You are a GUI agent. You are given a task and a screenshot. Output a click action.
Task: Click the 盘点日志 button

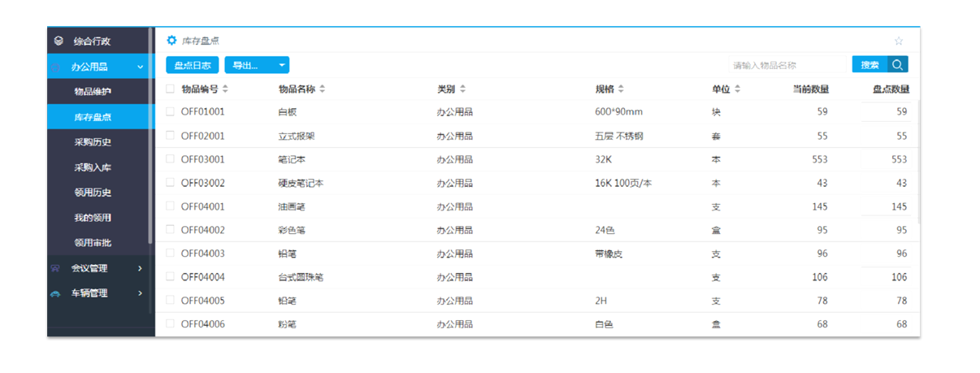(x=193, y=65)
